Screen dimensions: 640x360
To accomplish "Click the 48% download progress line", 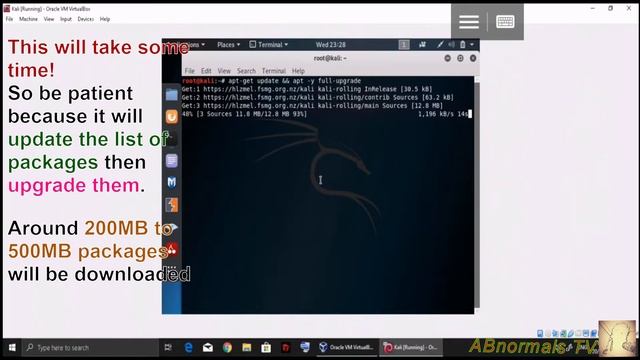I will tap(327, 114).
